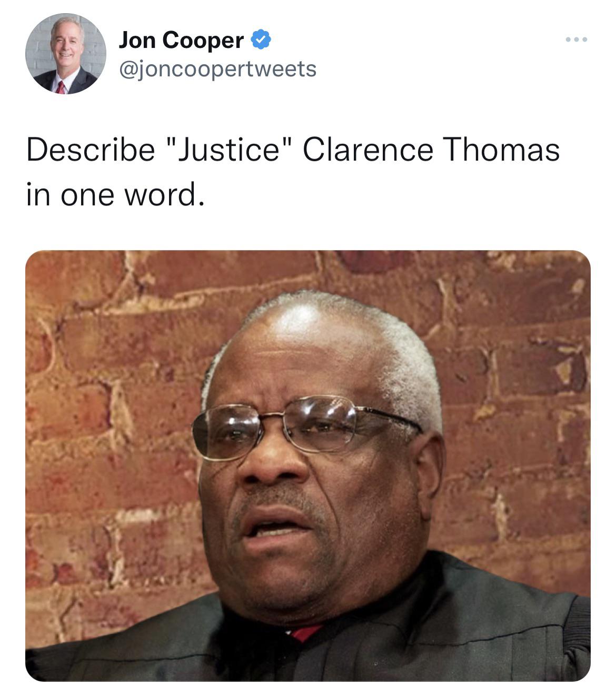Click the phrase "in one word." in the tweet
This screenshot has width=616, height=685.
coord(115,195)
